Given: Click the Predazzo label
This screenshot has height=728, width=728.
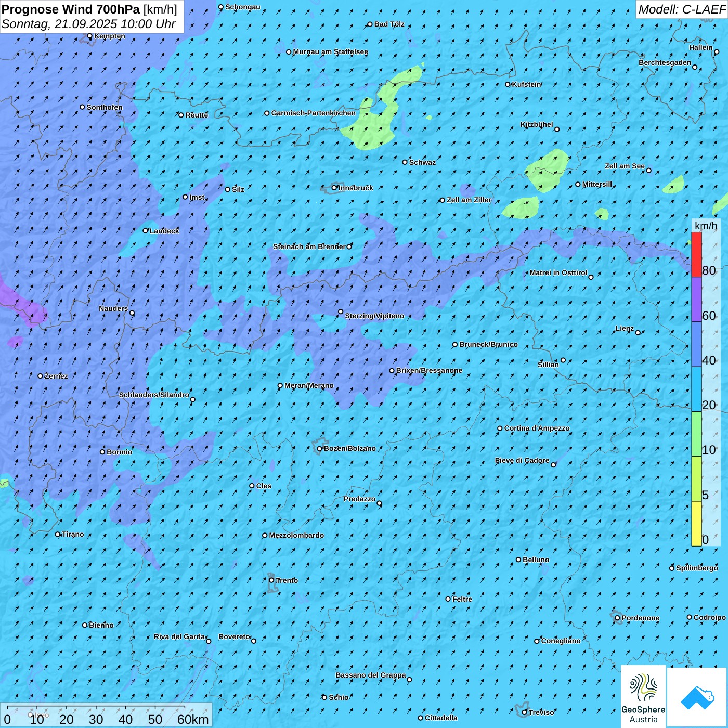Looking at the screenshot, I should coord(359,499).
